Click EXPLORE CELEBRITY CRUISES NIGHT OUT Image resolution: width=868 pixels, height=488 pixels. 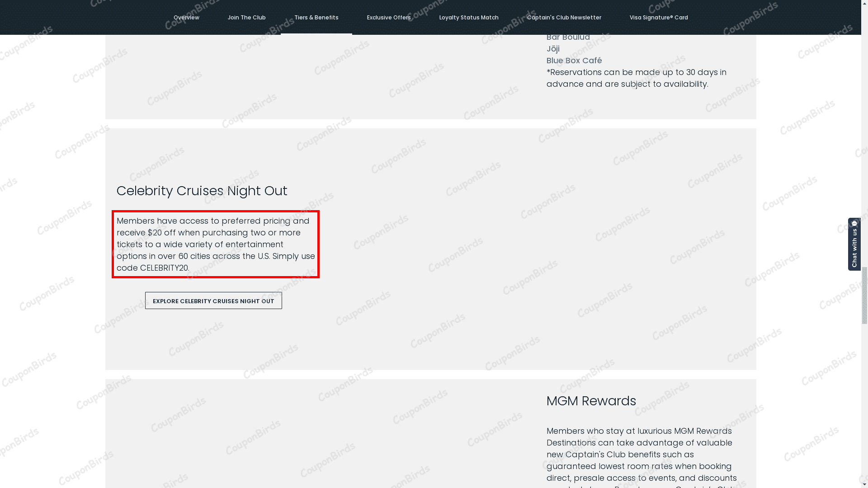[213, 300]
